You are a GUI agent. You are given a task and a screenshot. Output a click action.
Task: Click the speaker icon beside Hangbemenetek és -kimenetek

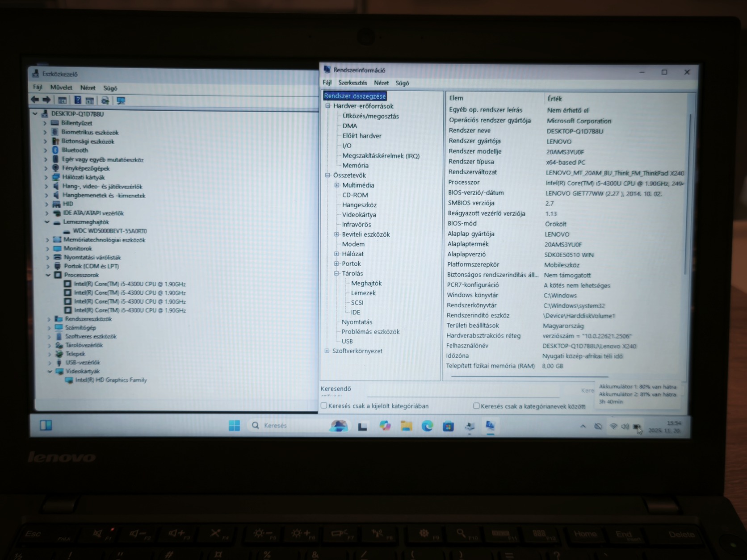pyautogui.click(x=56, y=195)
